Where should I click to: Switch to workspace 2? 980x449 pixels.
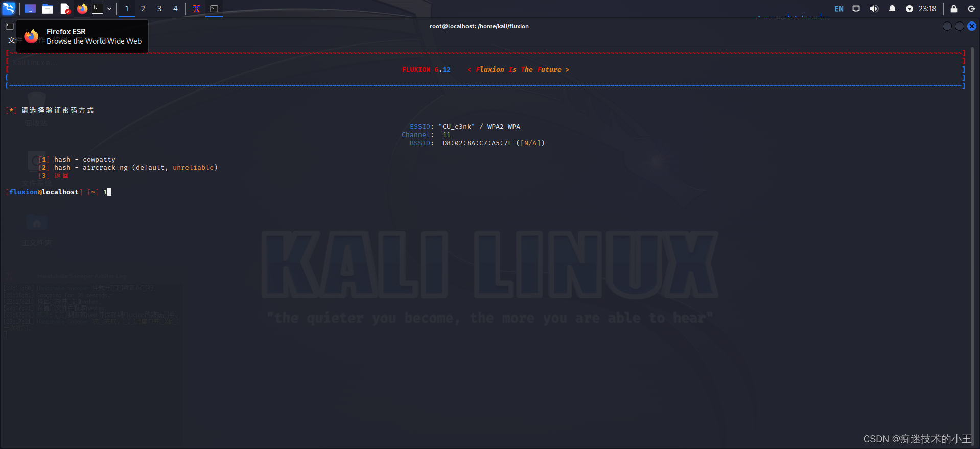coord(143,9)
